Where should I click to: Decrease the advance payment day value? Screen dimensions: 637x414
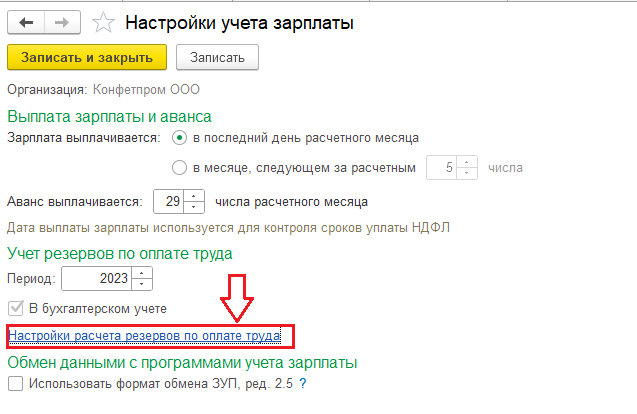click(194, 207)
